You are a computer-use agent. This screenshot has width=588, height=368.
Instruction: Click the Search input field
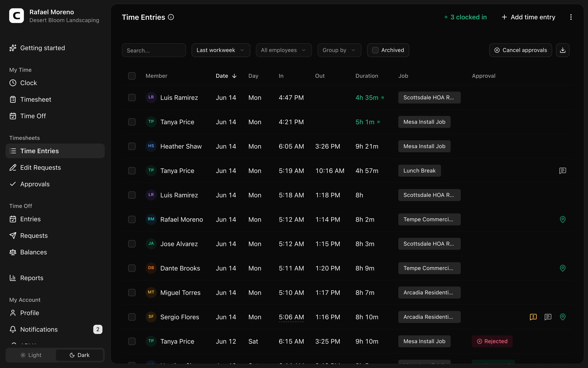tap(154, 50)
